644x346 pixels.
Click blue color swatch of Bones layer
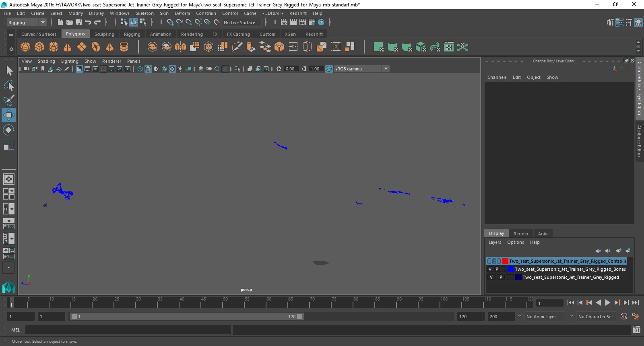tap(511, 269)
